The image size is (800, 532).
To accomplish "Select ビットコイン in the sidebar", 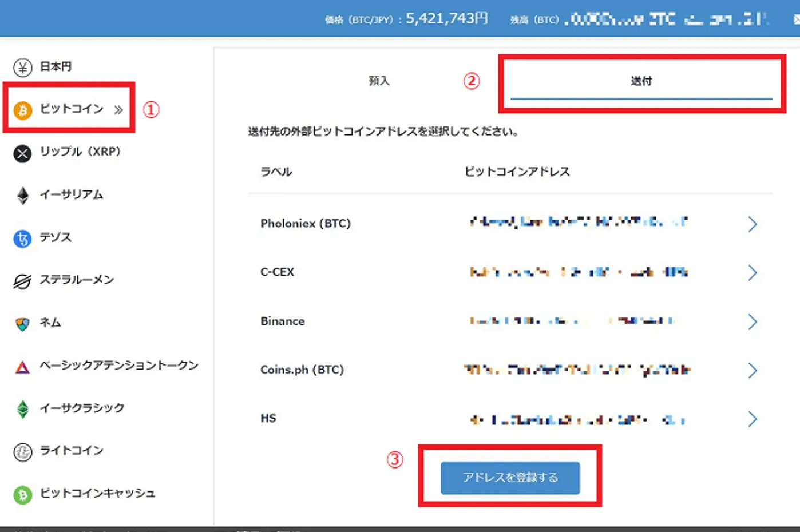I will point(72,109).
